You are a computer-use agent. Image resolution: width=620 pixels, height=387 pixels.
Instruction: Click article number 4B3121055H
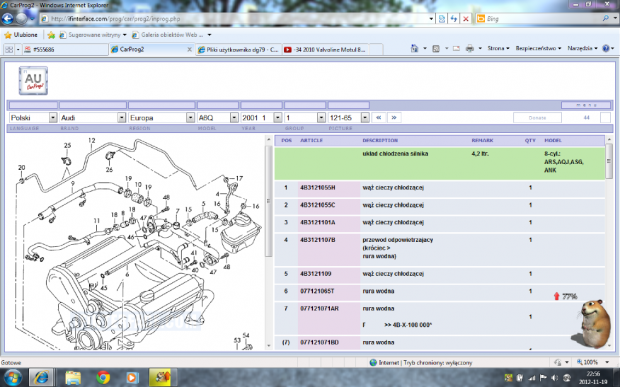[x=318, y=187]
